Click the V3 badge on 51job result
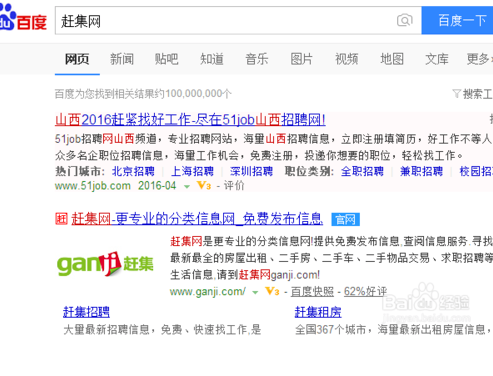The image size is (493, 376). click(204, 185)
